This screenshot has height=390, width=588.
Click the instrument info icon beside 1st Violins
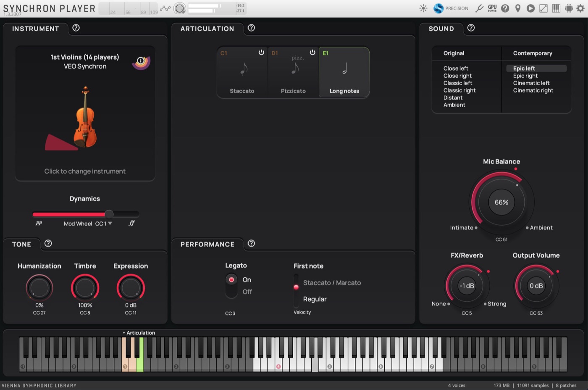pos(141,61)
